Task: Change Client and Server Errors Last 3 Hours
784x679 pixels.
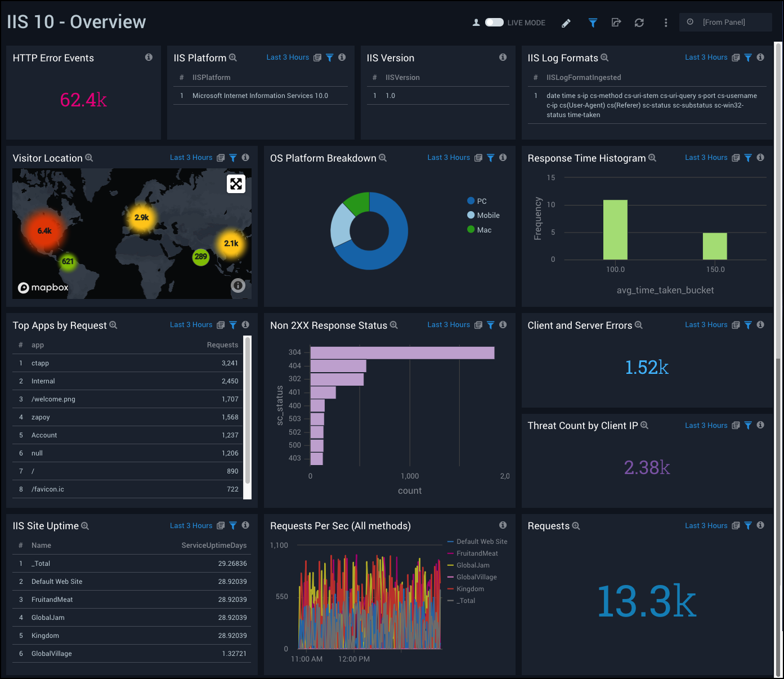Action: (706, 325)
